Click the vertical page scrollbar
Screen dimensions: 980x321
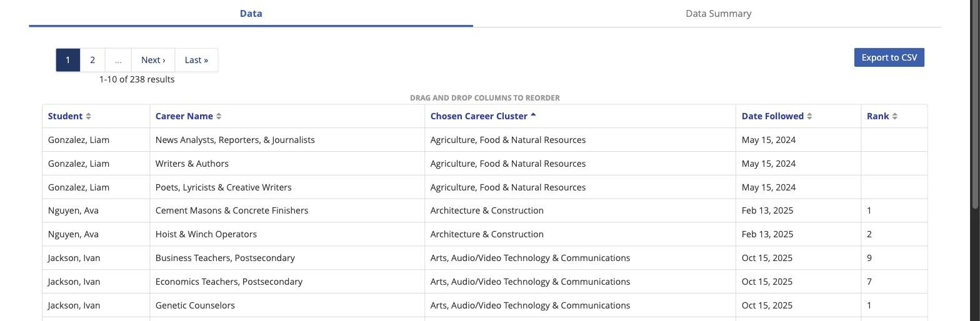click(x=976, y=105)
